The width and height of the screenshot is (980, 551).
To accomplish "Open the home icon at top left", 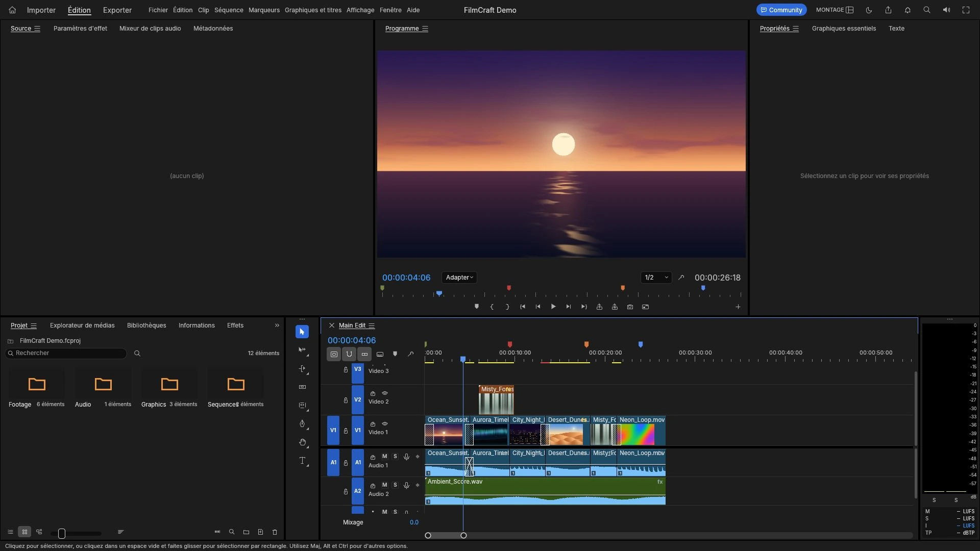I will pyautogui.click(x=12, y=10).
